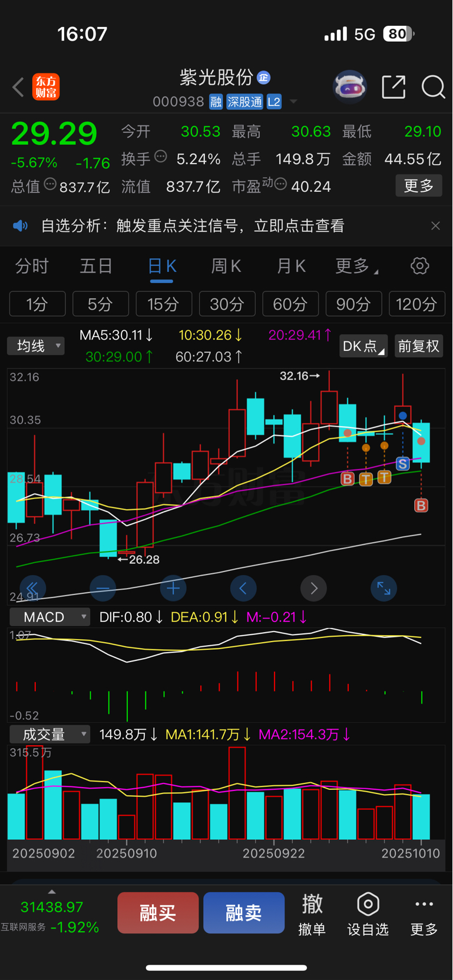Image resolution: width=453 pixels, height=980 pixels.
Task: Toggle the 前复权 adjustment button
Action: (x=419, y=346)
